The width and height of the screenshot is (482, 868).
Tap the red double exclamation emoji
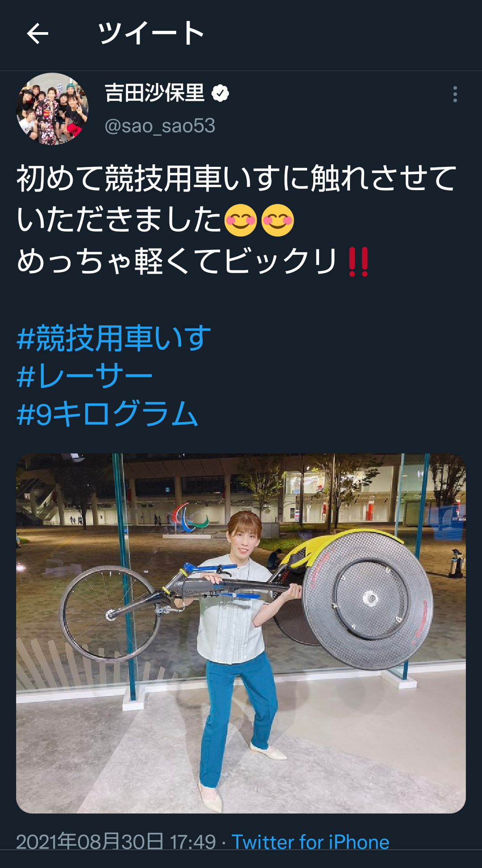click(x=358, y=262)
